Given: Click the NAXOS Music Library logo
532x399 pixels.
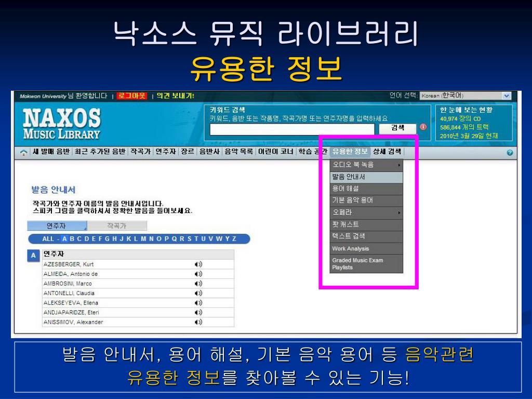Looking at the screenshot, I should tap(62, 124).
